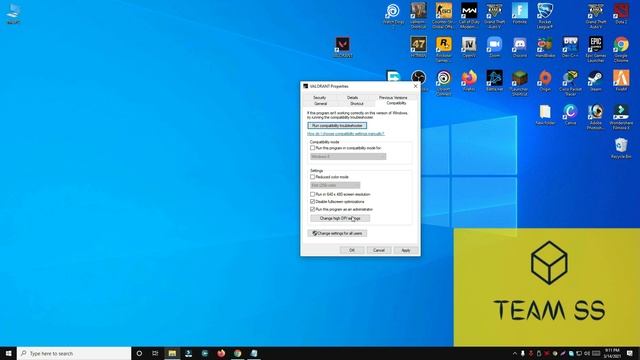The height and width of the screenshot is (360, 640).
Task: Launch Counter-Strike Global Offensive shortcut
Action: (444, 16)
